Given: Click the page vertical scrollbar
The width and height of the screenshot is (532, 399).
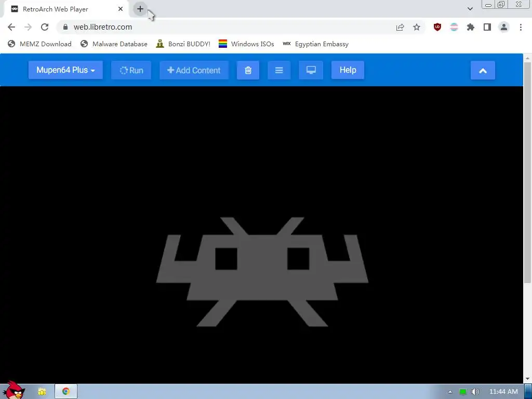Looking at the screenshot, I should [x=527, y=172].
